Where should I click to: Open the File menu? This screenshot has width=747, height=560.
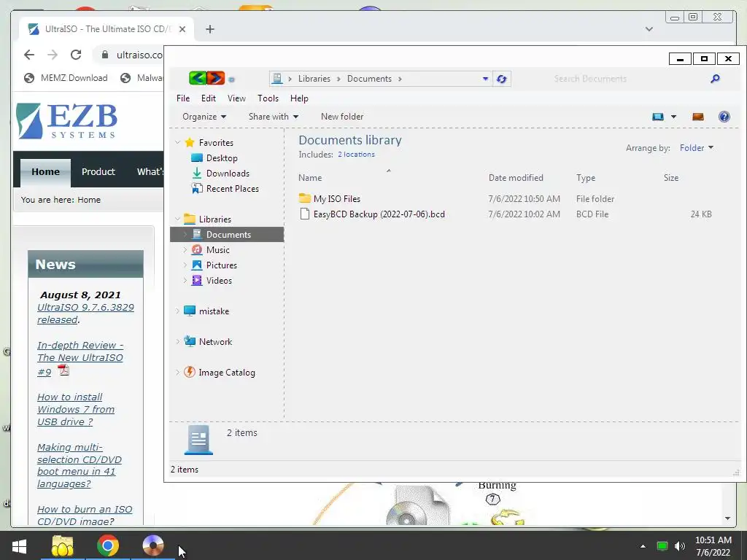[183, 98]
